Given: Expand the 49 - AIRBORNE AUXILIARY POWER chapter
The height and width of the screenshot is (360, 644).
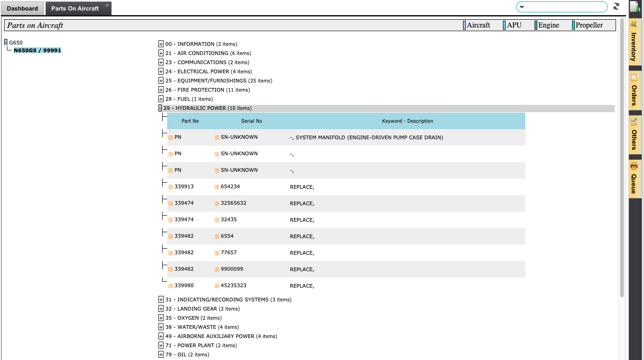Looking at the screenshot, I should pyautogui.click(x=161, y=336).
